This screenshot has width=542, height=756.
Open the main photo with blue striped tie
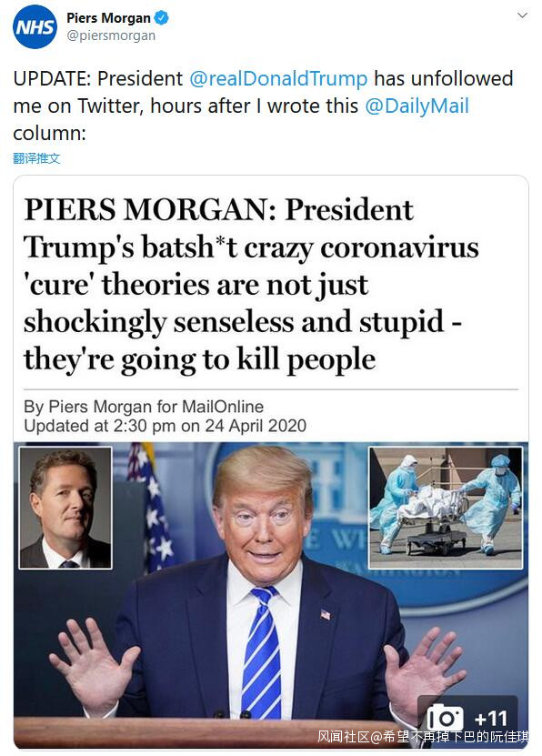(x=271, y=596)
